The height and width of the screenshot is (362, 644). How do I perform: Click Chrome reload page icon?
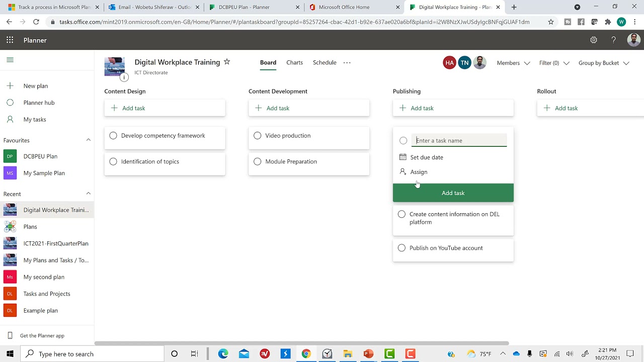[x=36, y=22]
